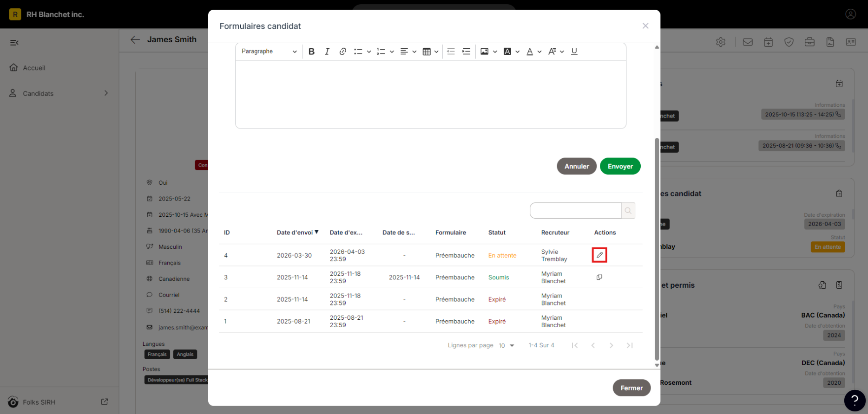This screenshot has width=868, height=414.
Task: Open the Paragraphe heading dropdown
Action: 269,52
